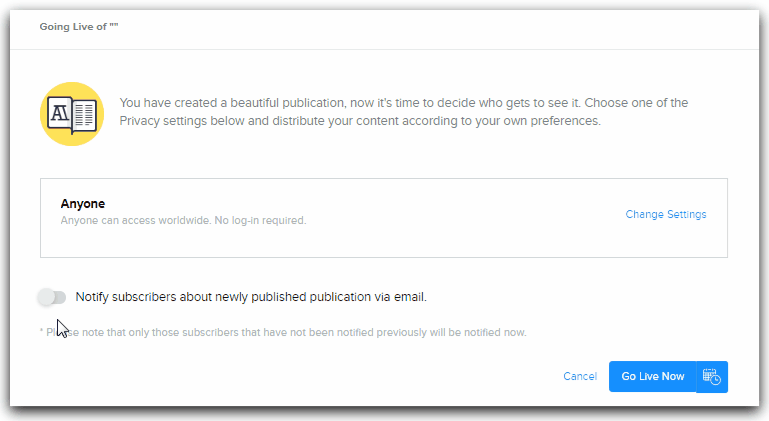The width and height of the screenshot is (769, 421).
Task: Enable the notify subscribers email toggle
Action: point(51,297)
